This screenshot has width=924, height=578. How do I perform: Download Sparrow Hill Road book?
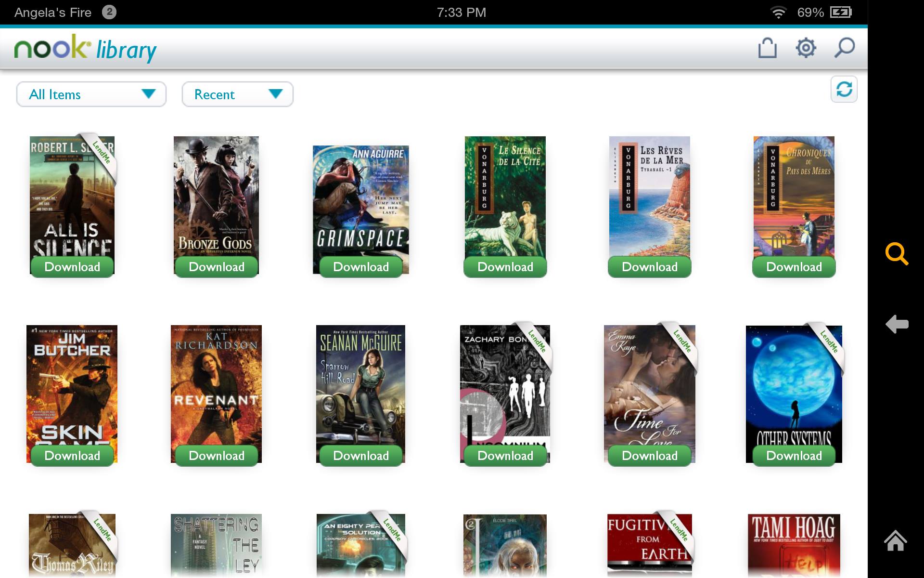[361, 456]
